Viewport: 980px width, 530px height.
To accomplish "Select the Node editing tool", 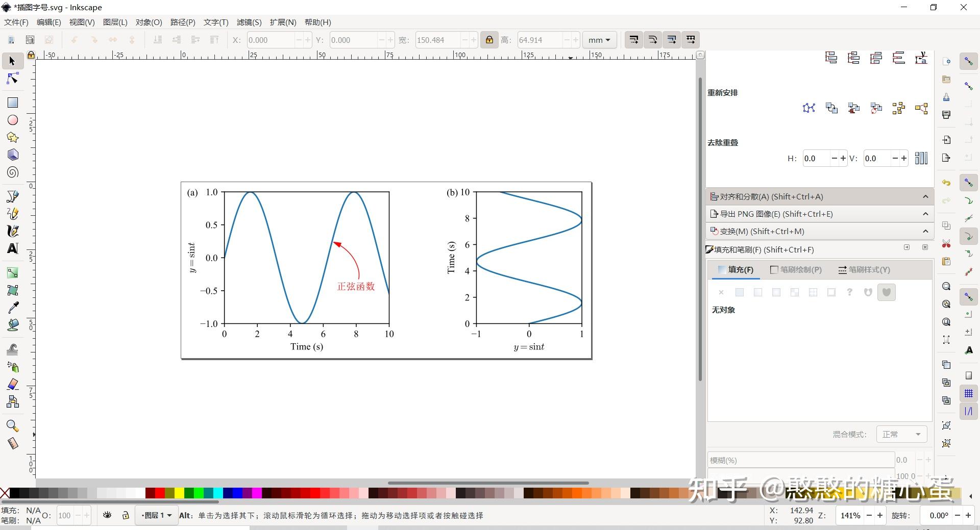I will point(12,78).
